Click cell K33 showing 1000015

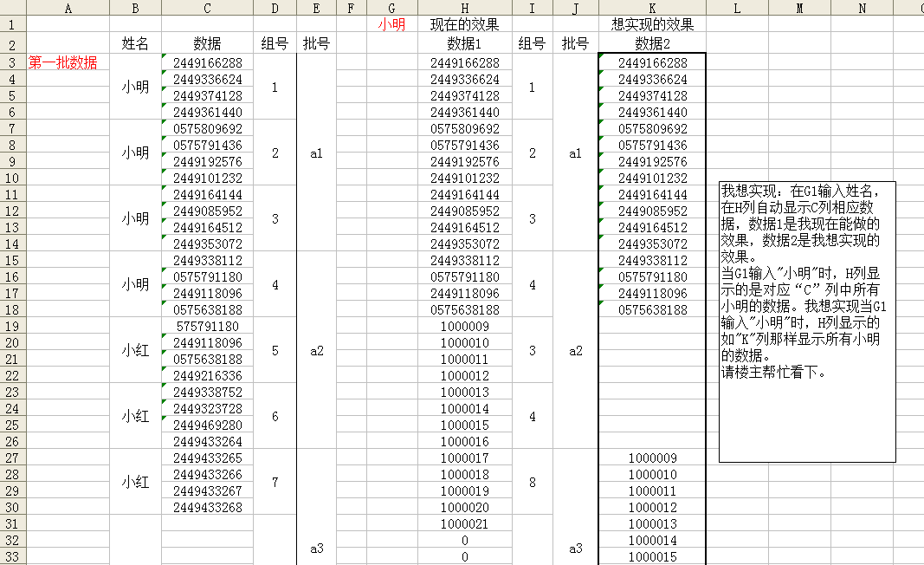652,556
